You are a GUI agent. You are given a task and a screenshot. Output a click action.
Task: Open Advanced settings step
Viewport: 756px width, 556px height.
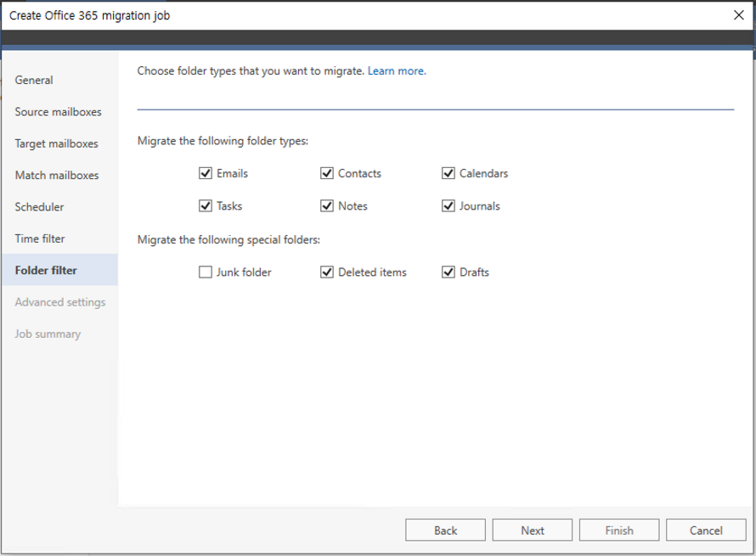coord(59,302)
